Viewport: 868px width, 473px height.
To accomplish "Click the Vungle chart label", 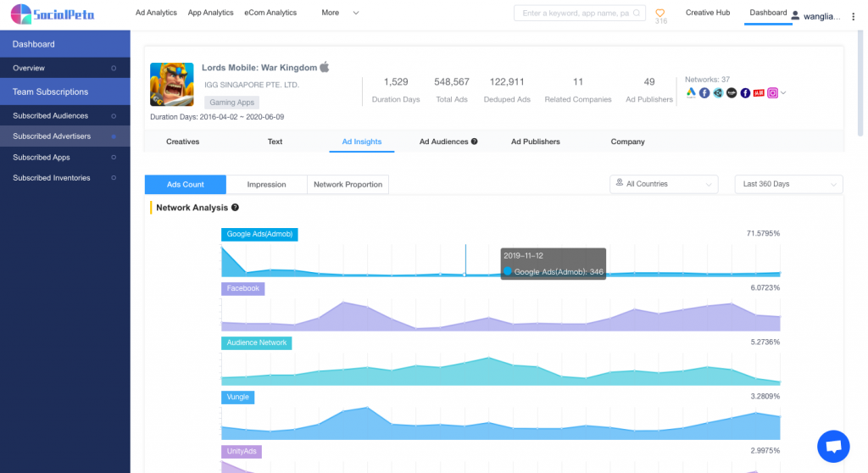I will click(x=237, y=397).
